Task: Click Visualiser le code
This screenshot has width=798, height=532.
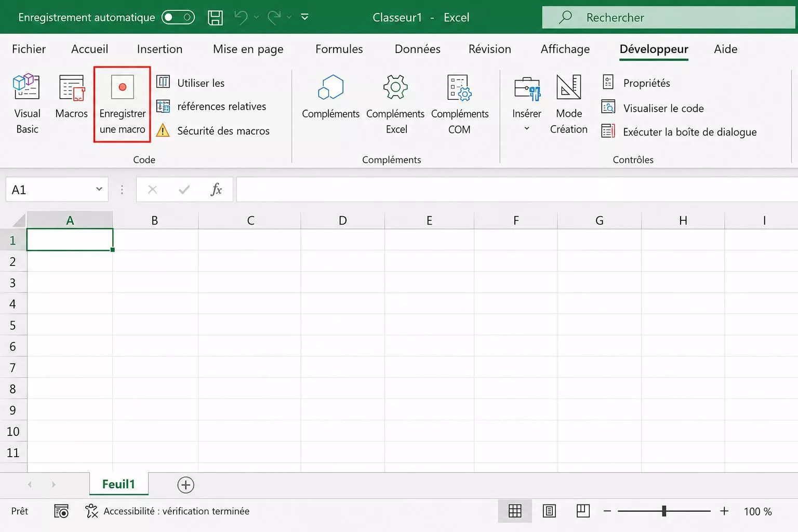Action: (x=653, y=108)
